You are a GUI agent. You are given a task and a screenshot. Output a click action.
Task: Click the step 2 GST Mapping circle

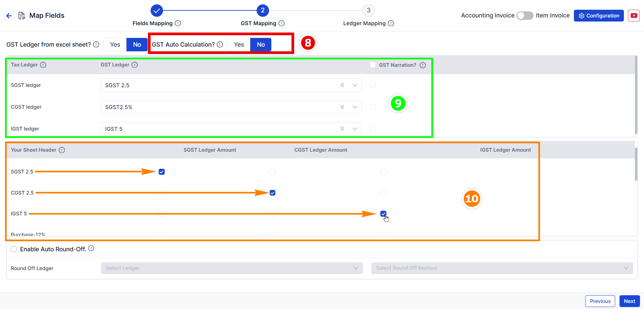tap(263, 10)
